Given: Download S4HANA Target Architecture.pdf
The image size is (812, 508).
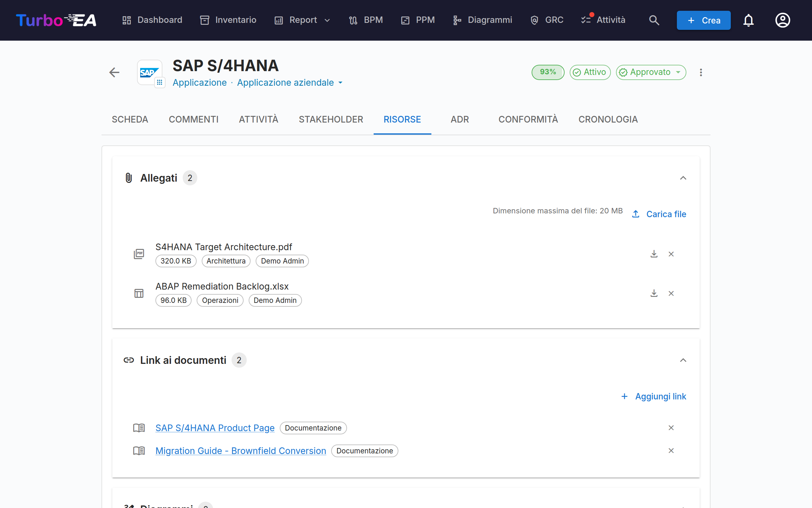Looking at the screenshot, I should (x=654, y=254).
